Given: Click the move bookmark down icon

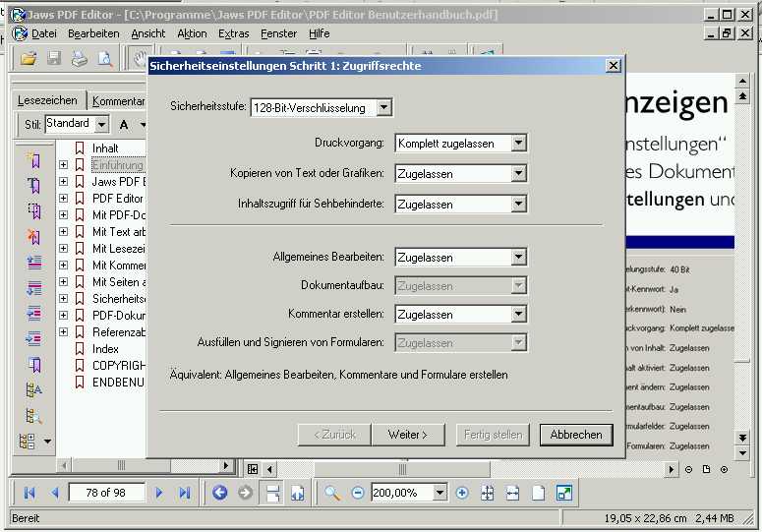Looking at the screenshot, I should 33,288.
